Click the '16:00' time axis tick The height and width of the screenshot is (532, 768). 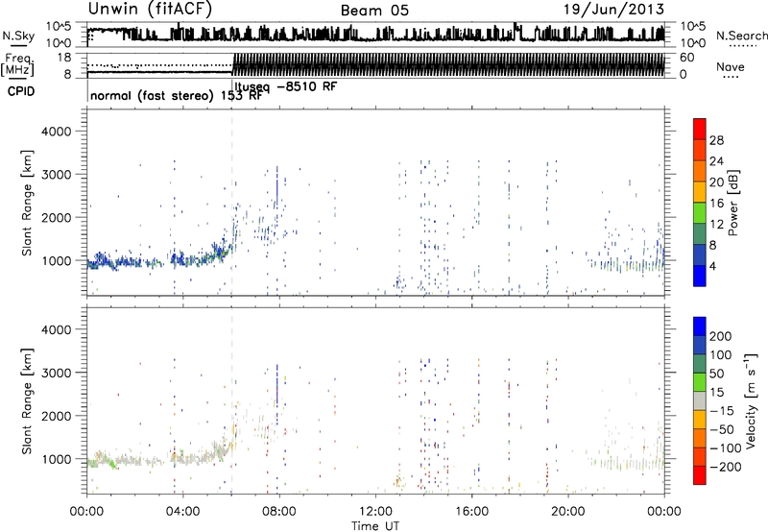pyautogui.click(x=471, y=512)
